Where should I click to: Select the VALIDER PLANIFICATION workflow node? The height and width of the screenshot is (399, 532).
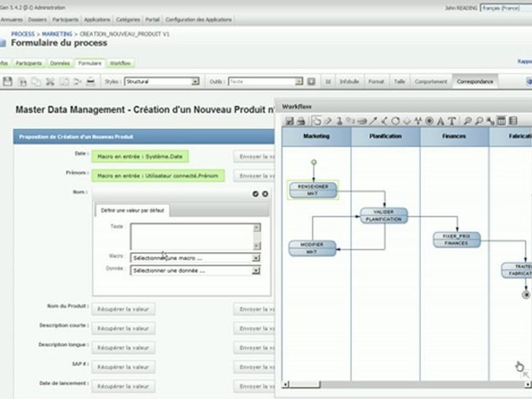pyautogui.click(x=383, y=216)
